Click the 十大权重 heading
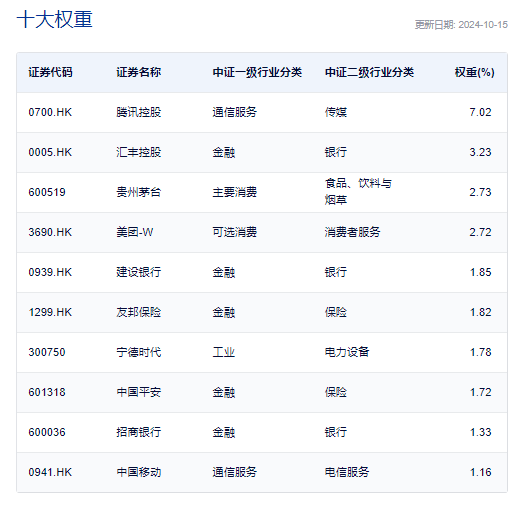This screenshot has width=527, height=508. [54, 19]
